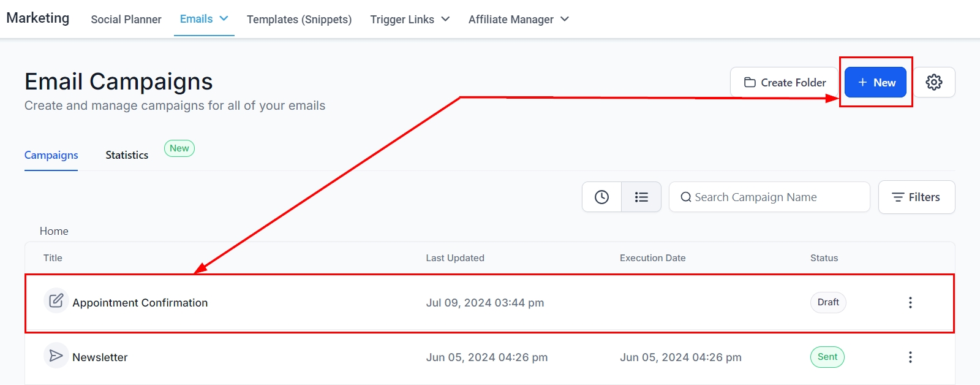980x385 pixels.
Task: Switch to the Statistics tab
Action: (x=127, y=155)
